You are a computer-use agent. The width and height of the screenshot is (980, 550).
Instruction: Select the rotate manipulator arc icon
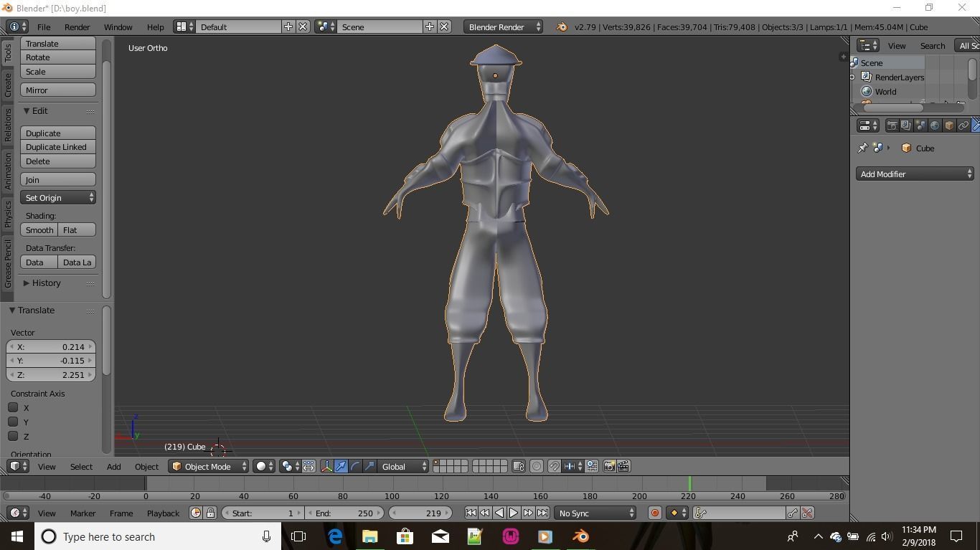356,467
